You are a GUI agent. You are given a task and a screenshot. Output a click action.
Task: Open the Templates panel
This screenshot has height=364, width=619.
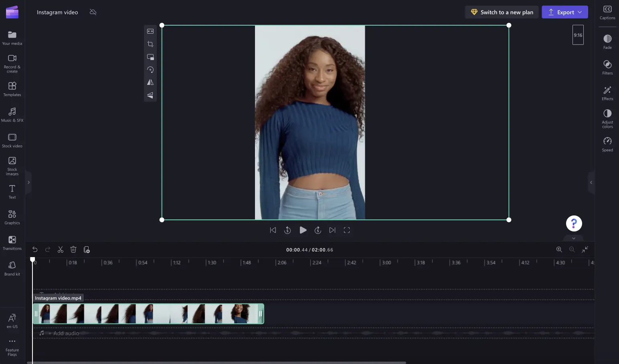[x=12, y=89]
